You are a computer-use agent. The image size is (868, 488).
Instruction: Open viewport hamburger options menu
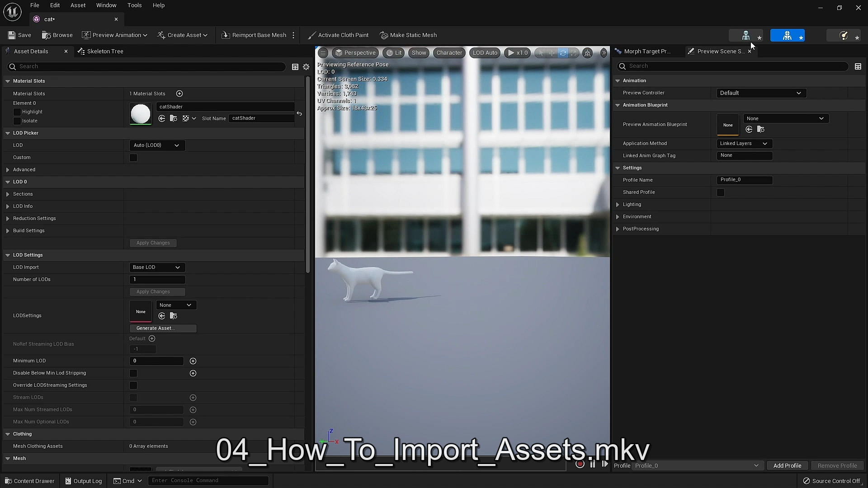(323, 53)
